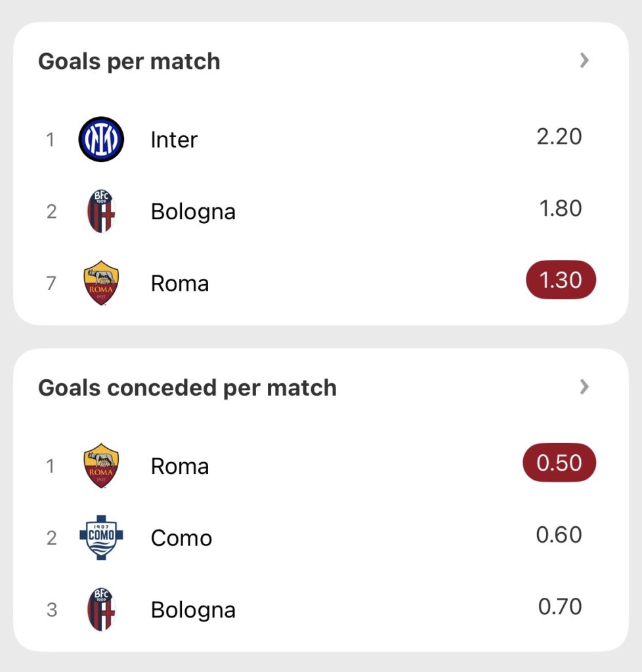Click Bologna crest in Goals conceded list
Screen dimensions: 642x672
click(101, 610)
